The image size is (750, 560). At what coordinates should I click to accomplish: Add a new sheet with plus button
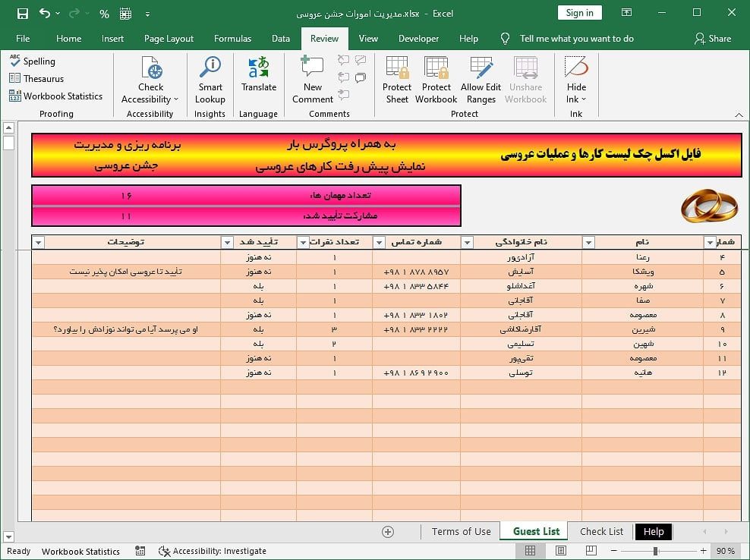[x=388, y=532]
